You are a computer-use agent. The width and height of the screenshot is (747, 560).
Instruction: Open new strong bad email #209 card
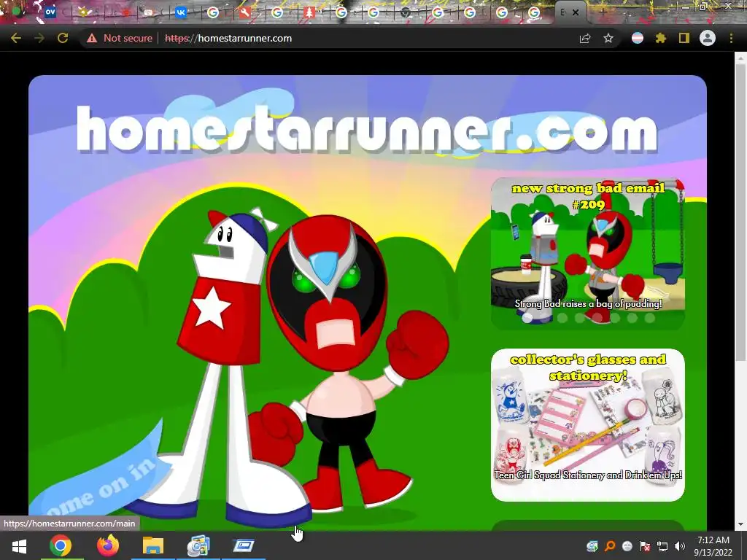click(588, 253)
